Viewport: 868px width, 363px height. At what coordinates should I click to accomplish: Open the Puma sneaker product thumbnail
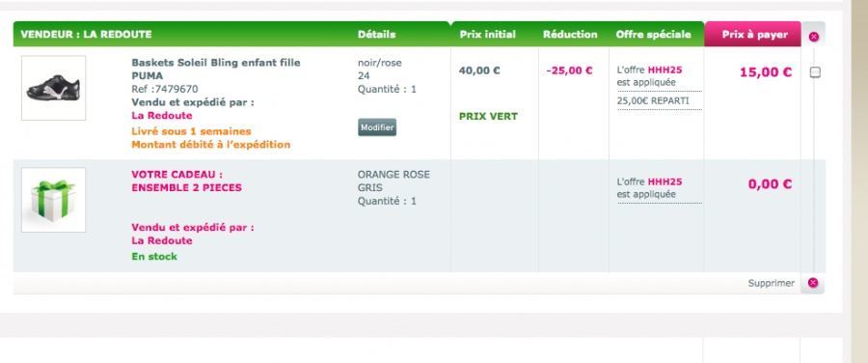click(54, 88)
